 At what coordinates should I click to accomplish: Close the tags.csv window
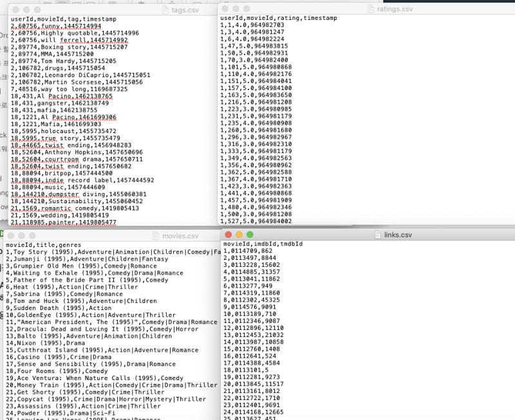pyautogui.click(x=17, y=10)
